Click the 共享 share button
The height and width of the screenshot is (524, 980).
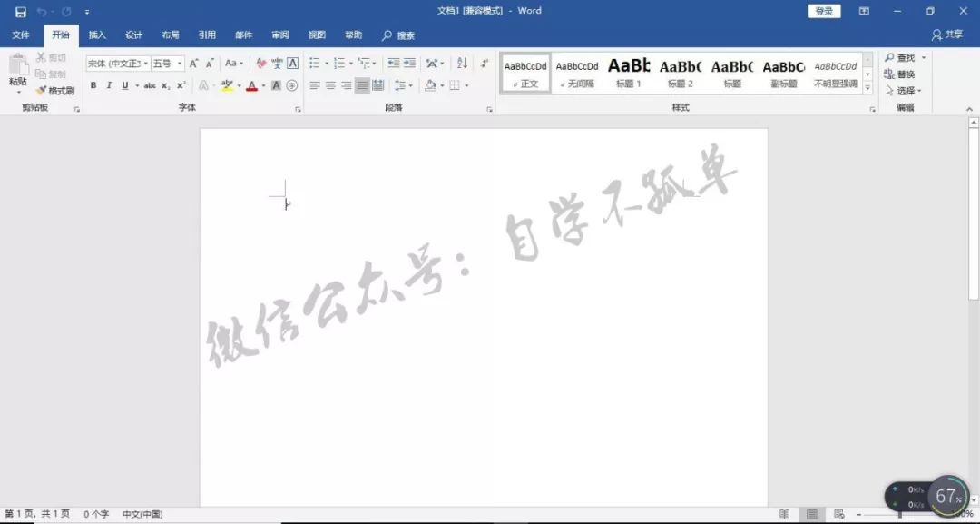946,35
